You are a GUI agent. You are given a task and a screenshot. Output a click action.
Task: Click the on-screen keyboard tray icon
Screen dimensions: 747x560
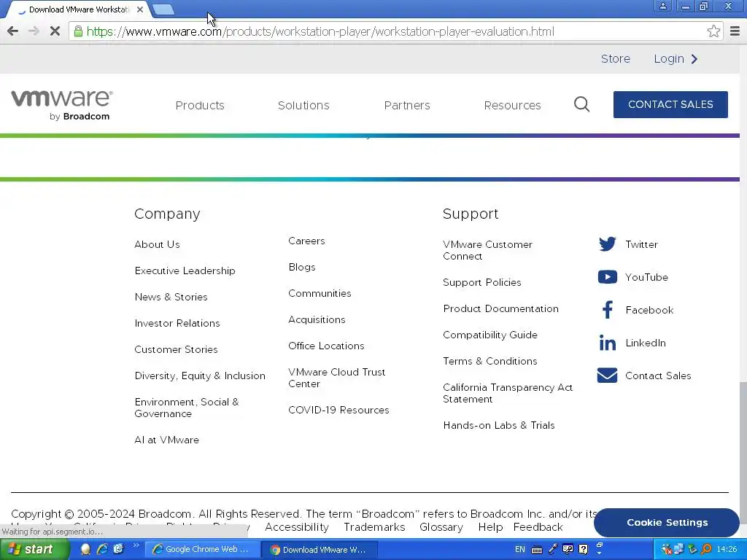536,550
